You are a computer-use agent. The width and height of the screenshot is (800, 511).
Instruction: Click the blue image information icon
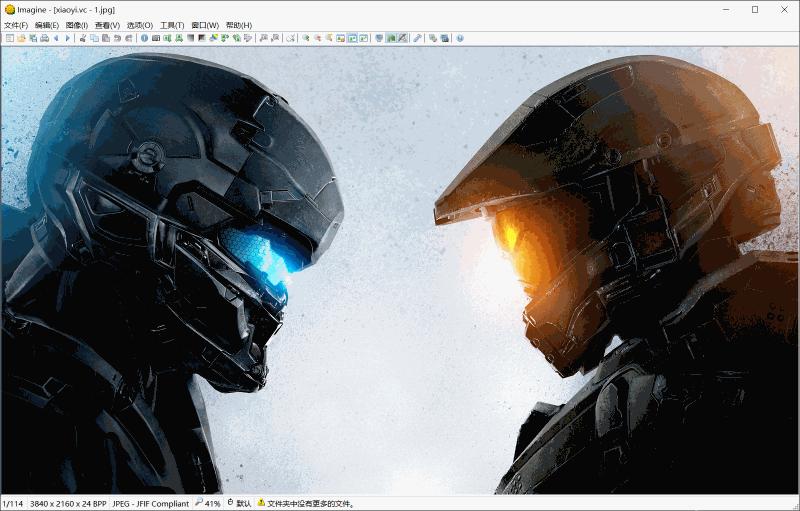144,38
